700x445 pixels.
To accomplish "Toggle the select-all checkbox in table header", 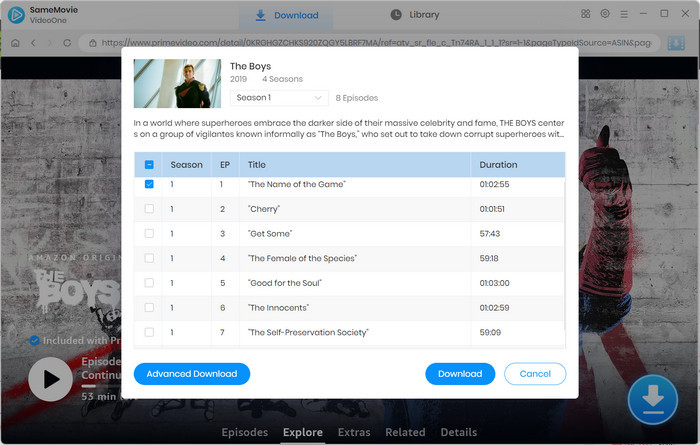I will coord(149,165).
